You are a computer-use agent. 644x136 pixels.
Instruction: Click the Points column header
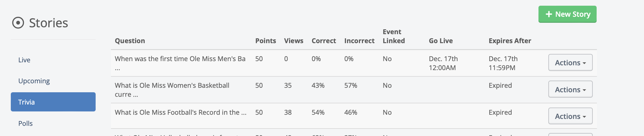[x=265, y=41]
